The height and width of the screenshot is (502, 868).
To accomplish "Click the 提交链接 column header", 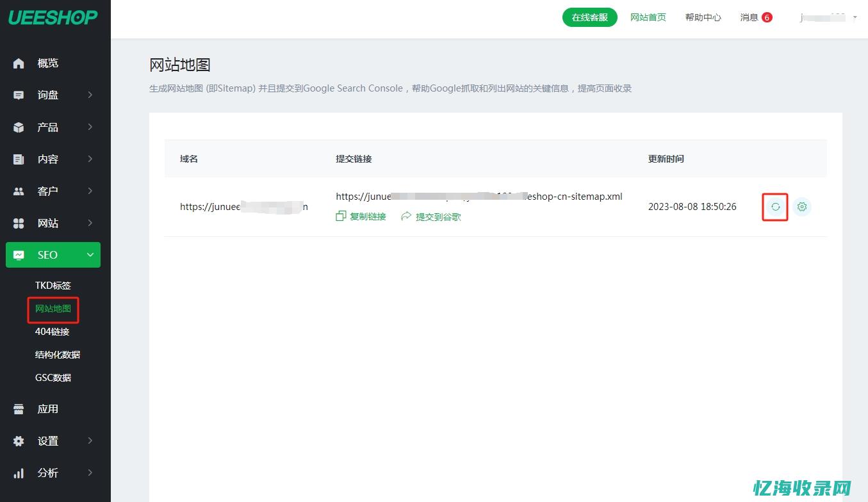I will pos(354,159).
